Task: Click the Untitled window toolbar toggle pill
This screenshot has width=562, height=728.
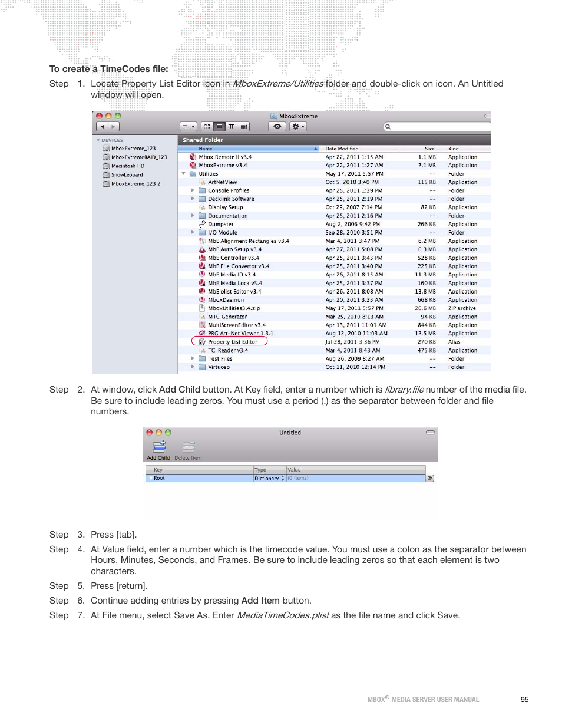Action: [x=431, y=433]
